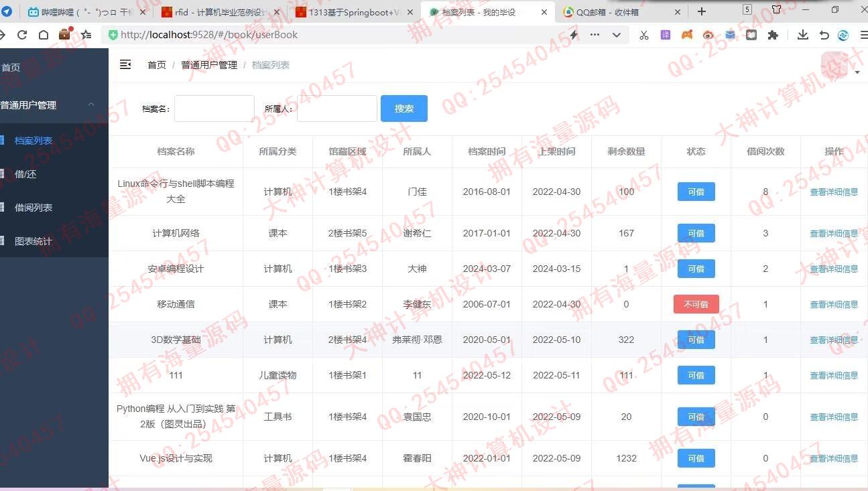Collapse the 普通用户管理 sidebar group arrow
The height and width of the screenshot is (491, 868).
[x=92, y=104]
